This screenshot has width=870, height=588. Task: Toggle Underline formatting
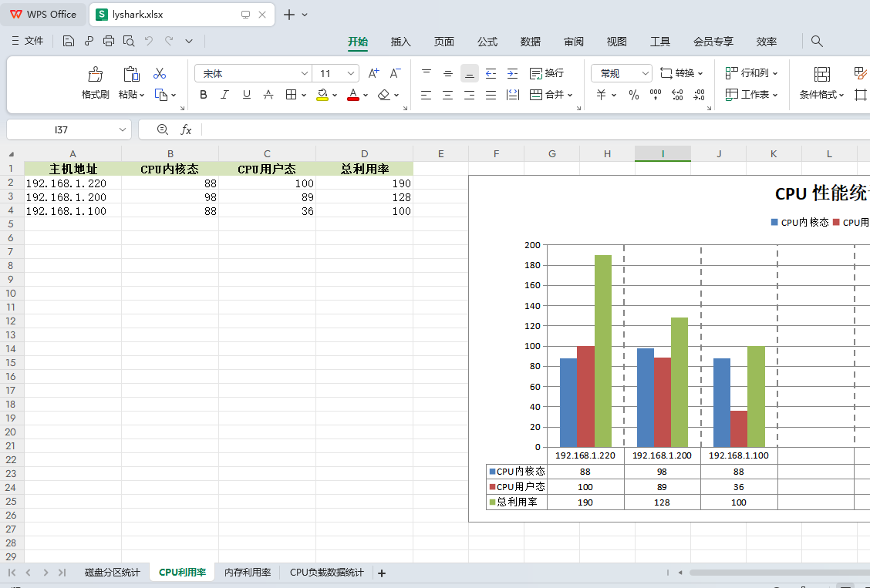[246, 95]
